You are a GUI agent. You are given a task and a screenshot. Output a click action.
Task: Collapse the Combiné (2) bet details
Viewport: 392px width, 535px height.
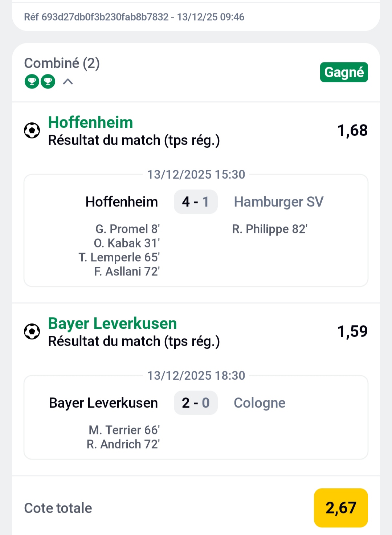click(68, 82)
